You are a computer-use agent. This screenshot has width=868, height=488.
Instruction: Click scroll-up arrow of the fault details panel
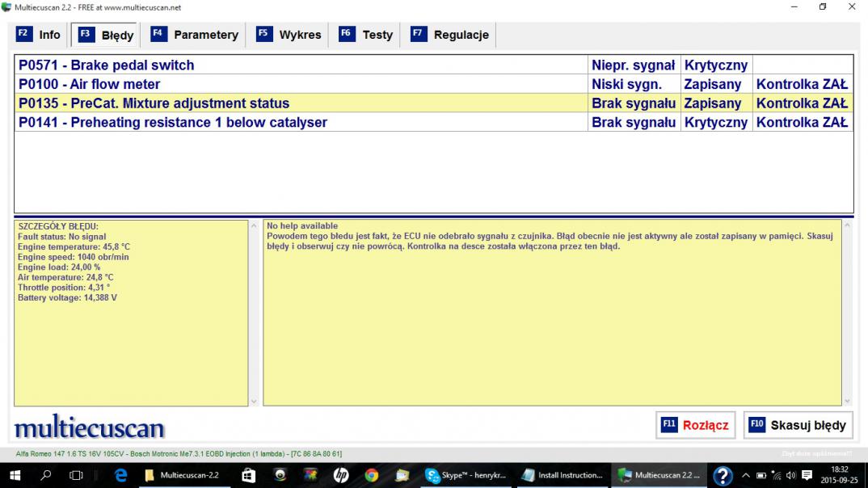click(254, 225)
